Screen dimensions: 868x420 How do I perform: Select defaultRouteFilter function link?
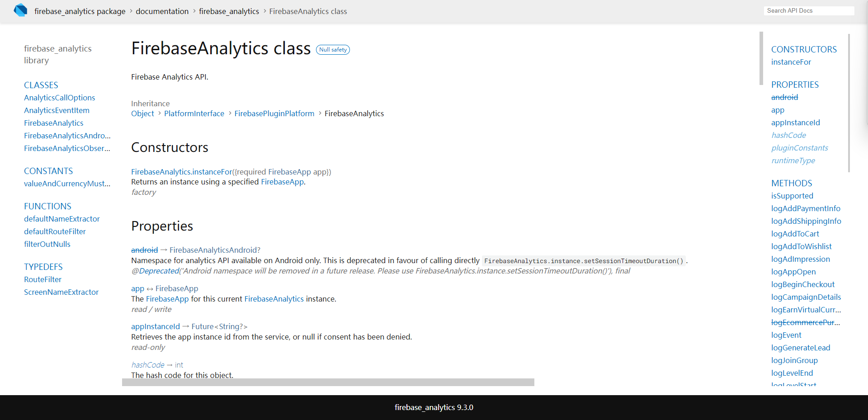pos(55,231)
